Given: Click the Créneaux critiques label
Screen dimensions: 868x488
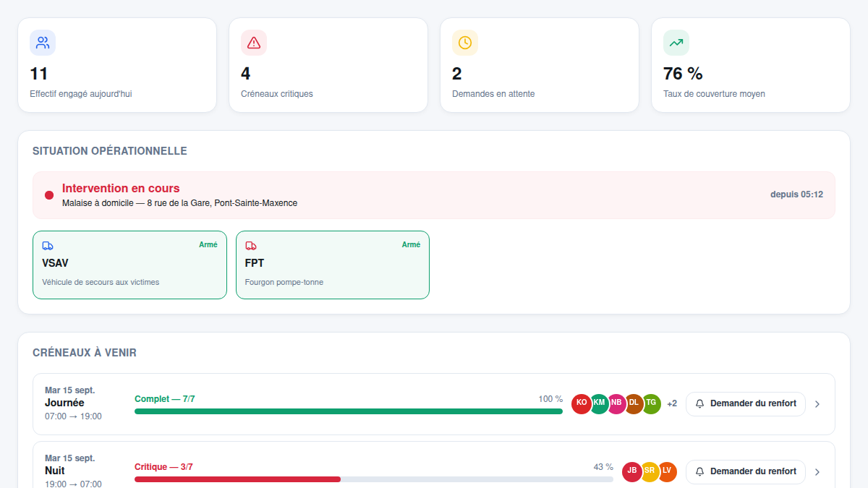Looking at the screenshot, I should 277,94.
